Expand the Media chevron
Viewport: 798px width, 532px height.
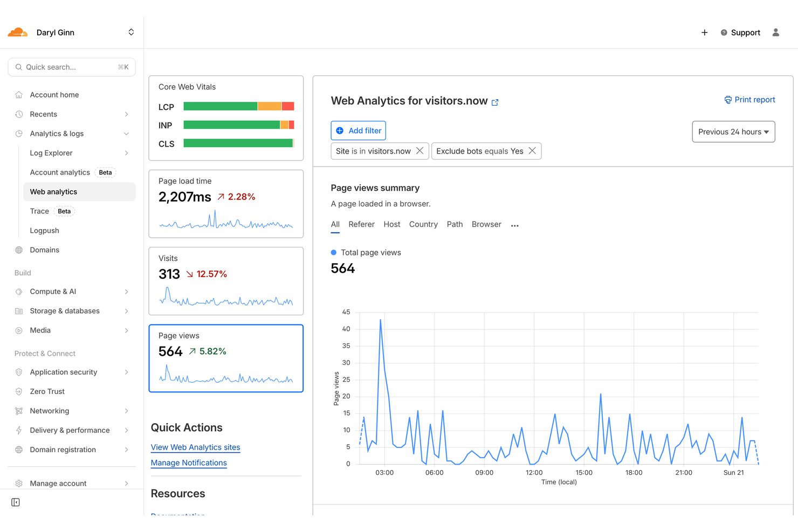click(127, 330)
